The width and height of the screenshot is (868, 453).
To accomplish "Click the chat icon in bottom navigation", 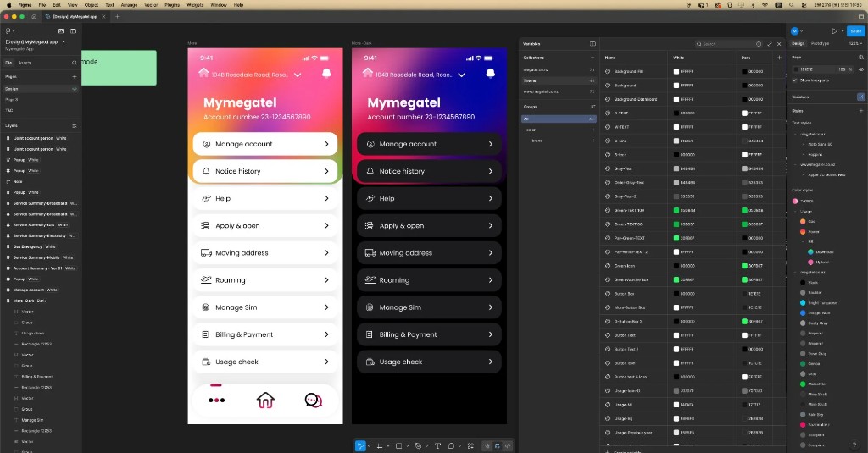I will click(314, 400).
